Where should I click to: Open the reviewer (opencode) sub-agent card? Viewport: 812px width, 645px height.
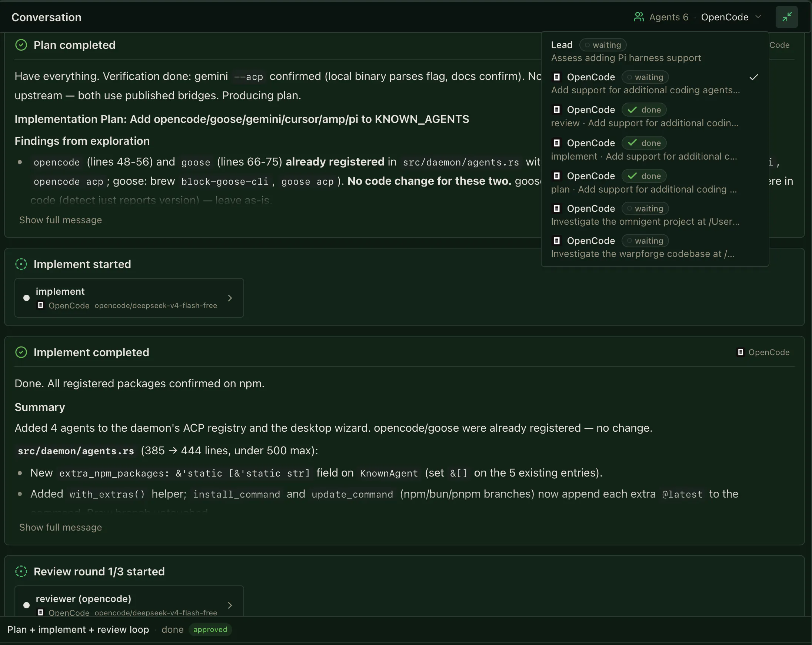click(x=129, y=601)
